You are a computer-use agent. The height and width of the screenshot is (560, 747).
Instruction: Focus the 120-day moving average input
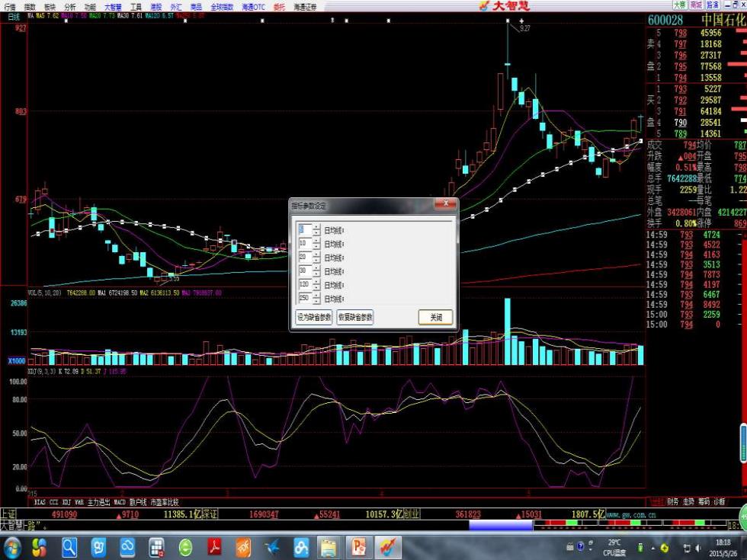click(304, 285)
